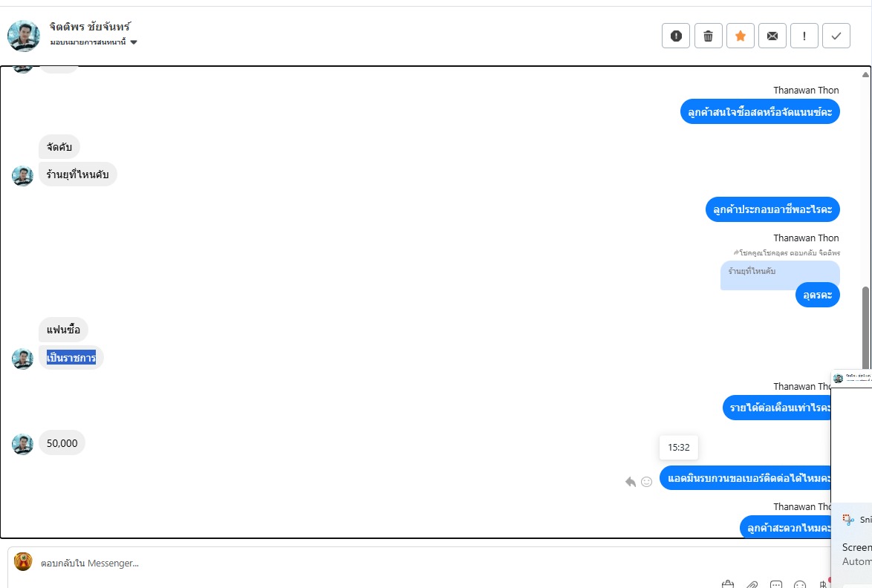
Task: Click the octagon spam warning icon
Action: tap(676, 36)
